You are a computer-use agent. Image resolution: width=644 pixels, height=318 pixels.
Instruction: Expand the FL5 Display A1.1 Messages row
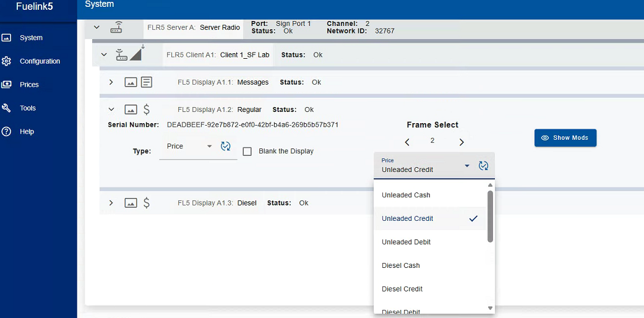(x=111, y=82)
